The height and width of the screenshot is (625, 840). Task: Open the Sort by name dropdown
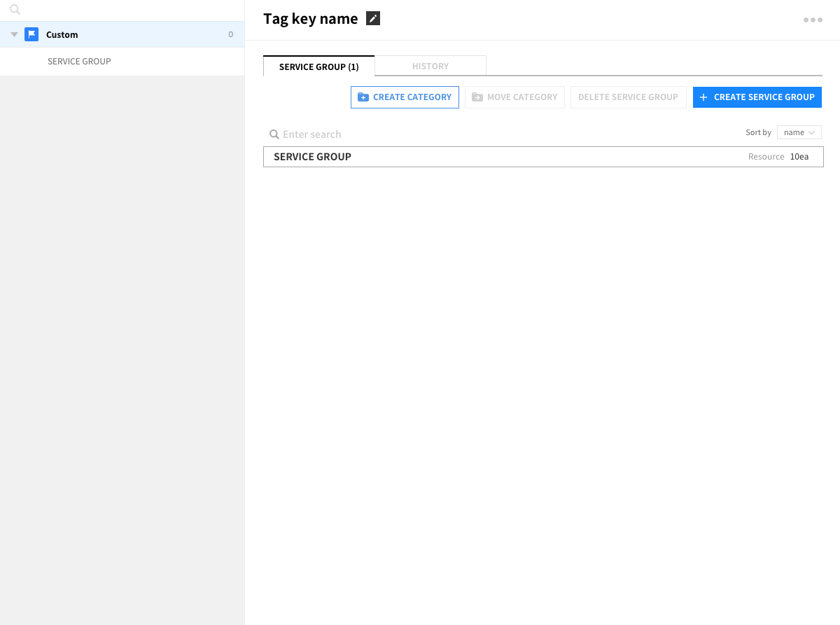(799, 132)
